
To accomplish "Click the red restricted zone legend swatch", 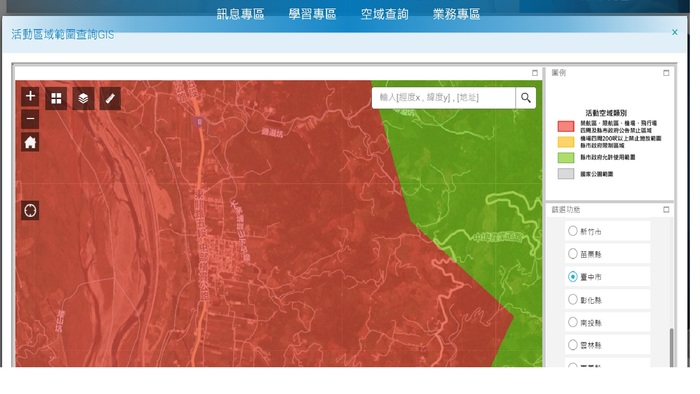I will pyautogui.click(x=566, y=126).
